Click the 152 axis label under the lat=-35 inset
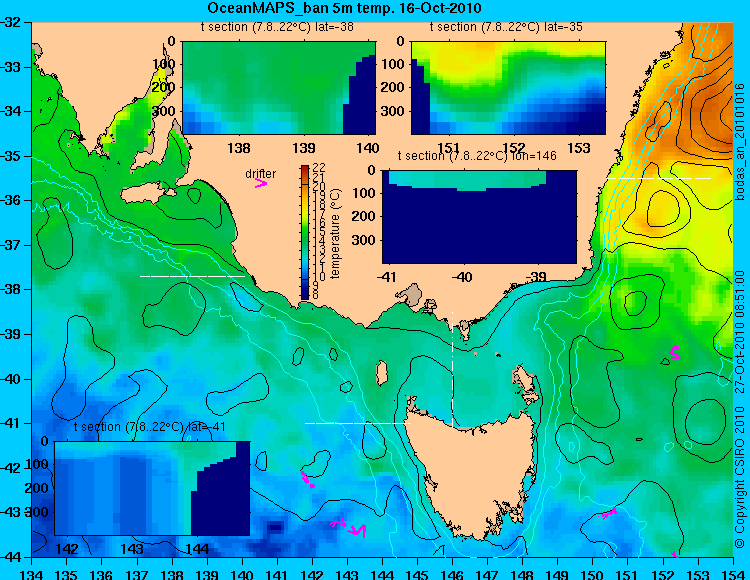750x580 pixels. tap(514, 148)
